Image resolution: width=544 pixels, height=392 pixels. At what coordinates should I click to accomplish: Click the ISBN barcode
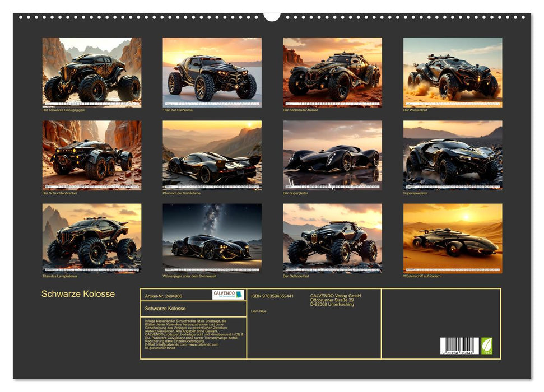(459, 346)
